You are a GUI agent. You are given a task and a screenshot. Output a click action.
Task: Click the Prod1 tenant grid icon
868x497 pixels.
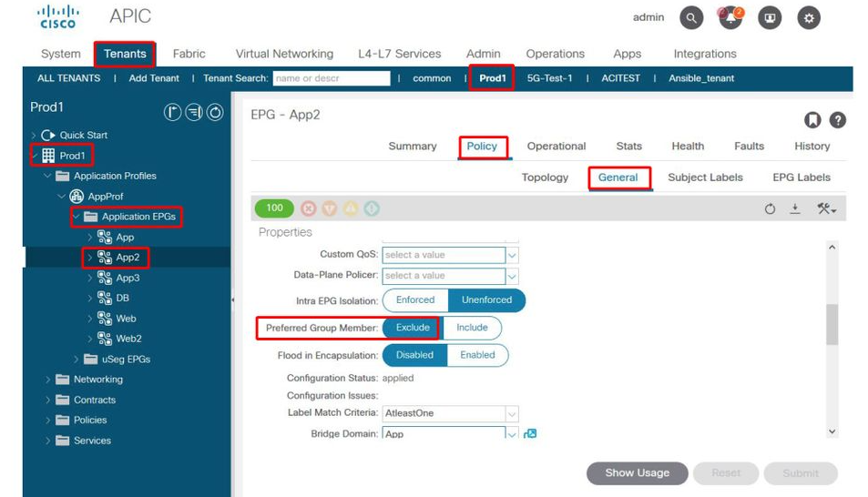point(48,156)
